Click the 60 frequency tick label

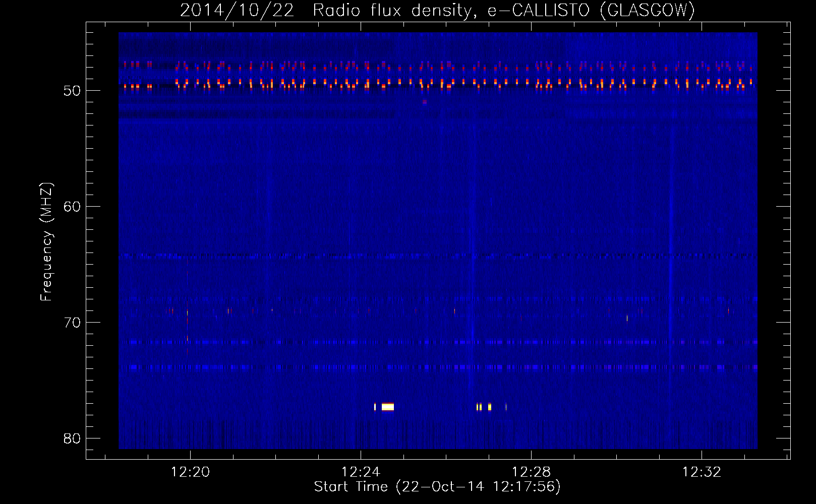[72, 207]
